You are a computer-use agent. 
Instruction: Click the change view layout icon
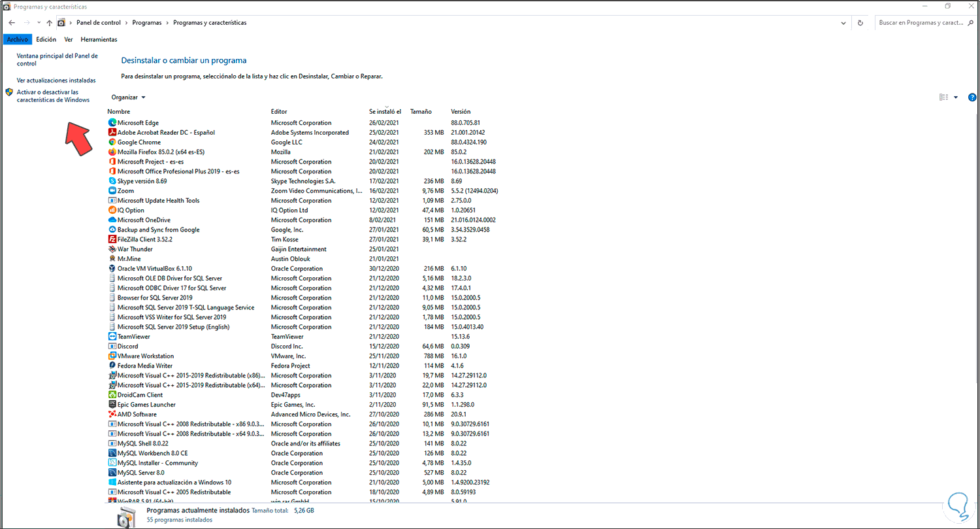943,97
